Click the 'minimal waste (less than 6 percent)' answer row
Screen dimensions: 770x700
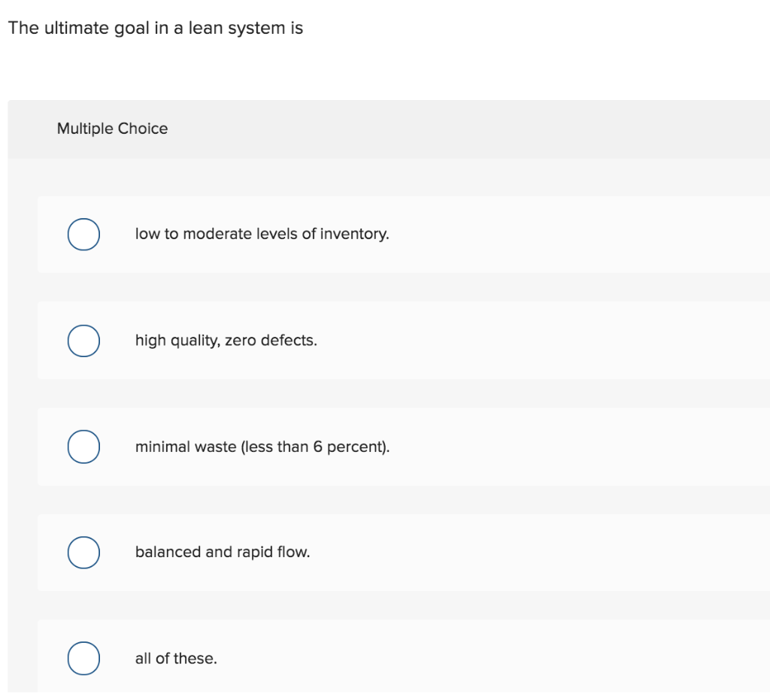pyautogui.click(x=376, y=447)
